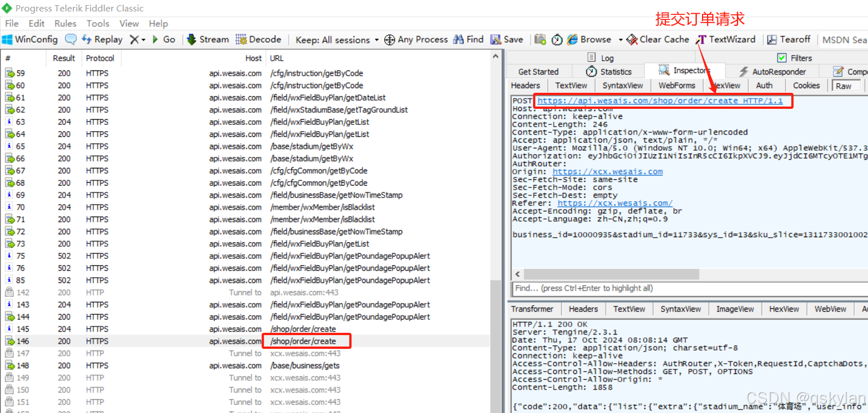Switch to the Statistics tab
Screen dimensions: 868x413
[x=609, y=72]
